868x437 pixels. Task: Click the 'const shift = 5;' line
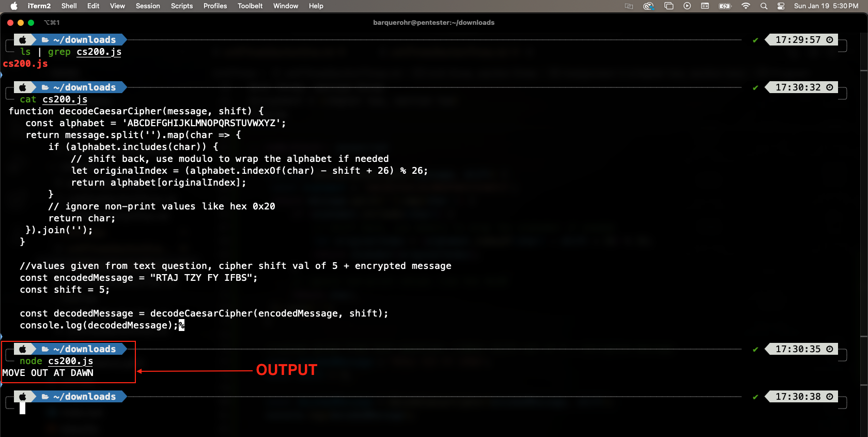[x=65, y=290]
